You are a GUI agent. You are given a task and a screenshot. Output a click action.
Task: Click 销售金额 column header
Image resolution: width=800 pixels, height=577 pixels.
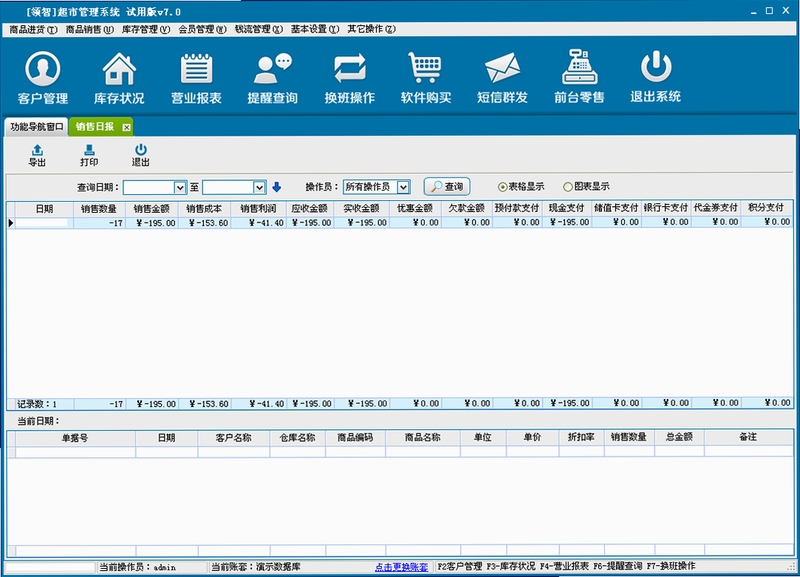(152, 209)
